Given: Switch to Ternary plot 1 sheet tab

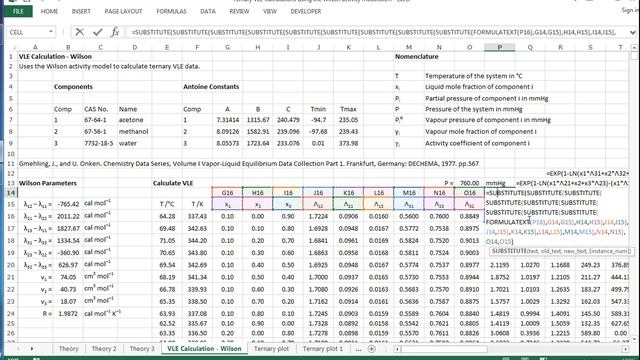Looking at the screenshot, I should [322, 349].
